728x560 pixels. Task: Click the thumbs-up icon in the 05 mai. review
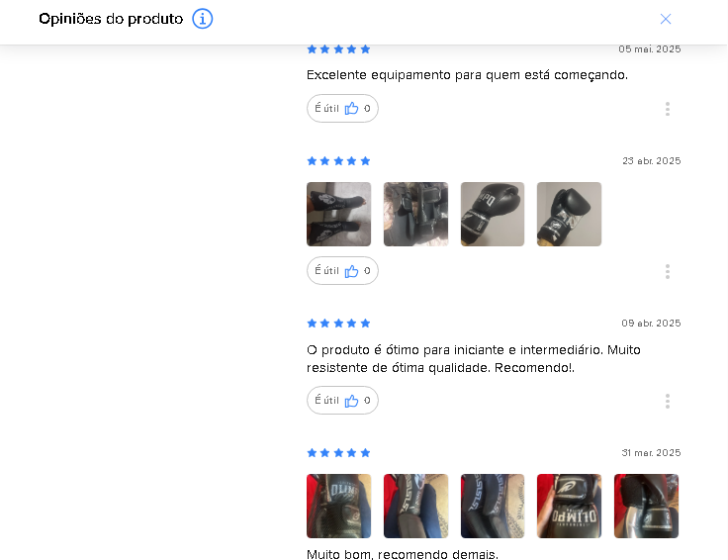click(x=351, y=109)
